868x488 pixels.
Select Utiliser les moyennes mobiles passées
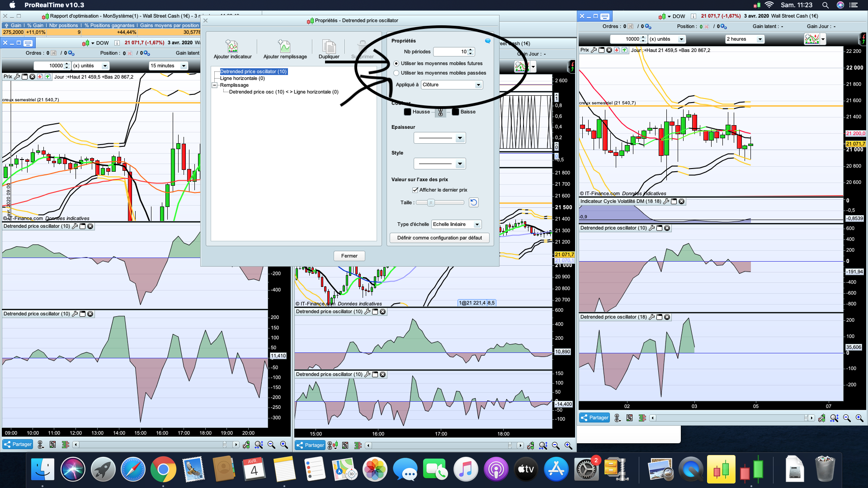[x=396, y=73]
